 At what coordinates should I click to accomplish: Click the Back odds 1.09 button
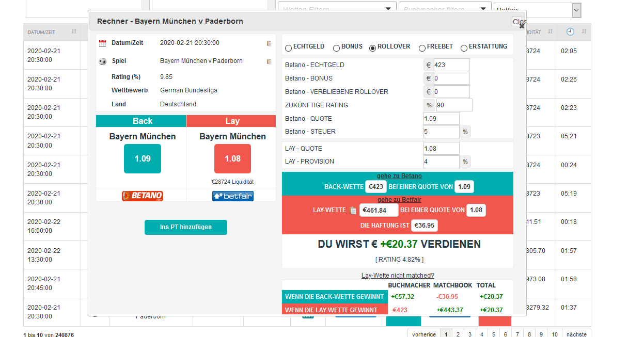point(143,158)
